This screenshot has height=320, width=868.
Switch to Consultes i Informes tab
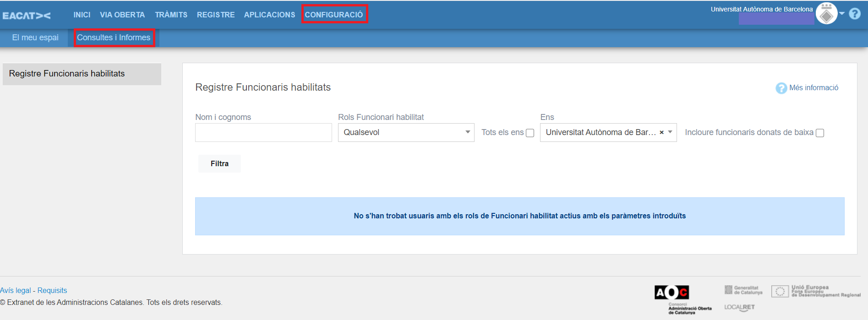point(114,38)
